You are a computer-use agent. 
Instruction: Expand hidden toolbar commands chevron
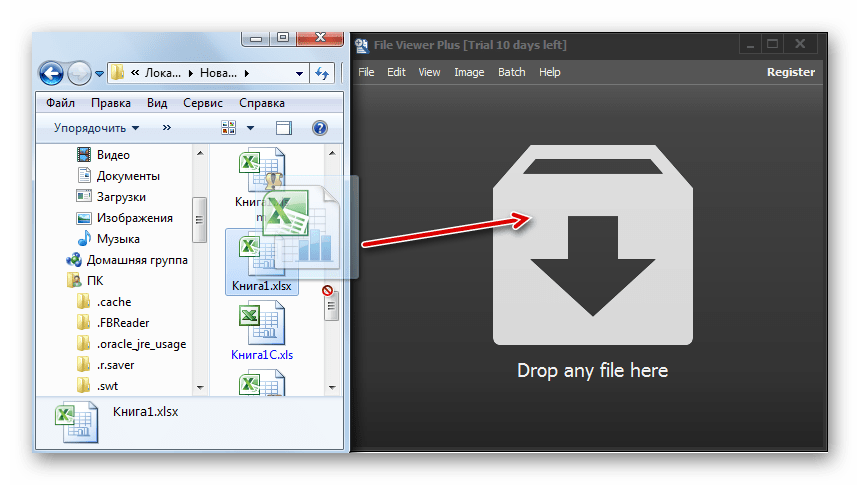[x=166, y=128]
